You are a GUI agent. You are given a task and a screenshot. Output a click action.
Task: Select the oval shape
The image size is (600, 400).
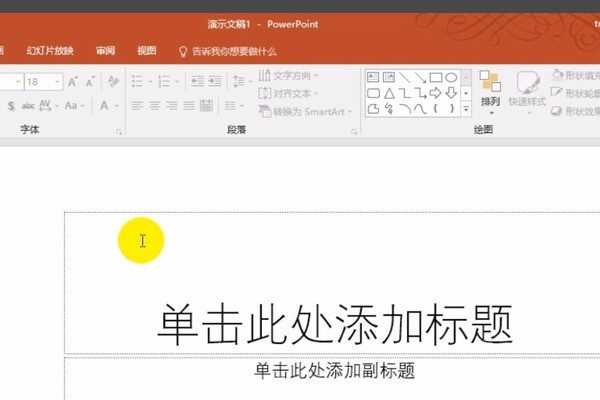coord(452,78)
